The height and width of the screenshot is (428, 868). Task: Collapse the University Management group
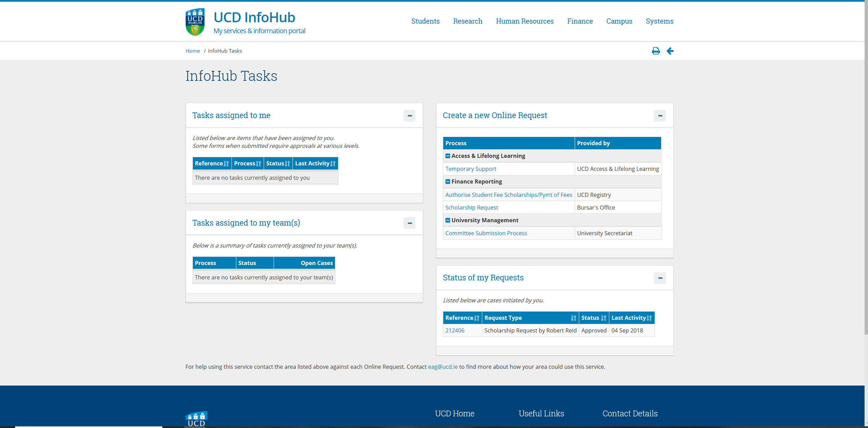[x=447, y=220]
